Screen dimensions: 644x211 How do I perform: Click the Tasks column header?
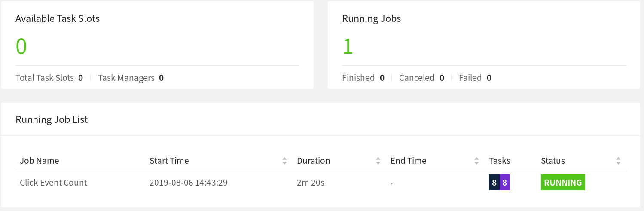(x=500, y=161)
